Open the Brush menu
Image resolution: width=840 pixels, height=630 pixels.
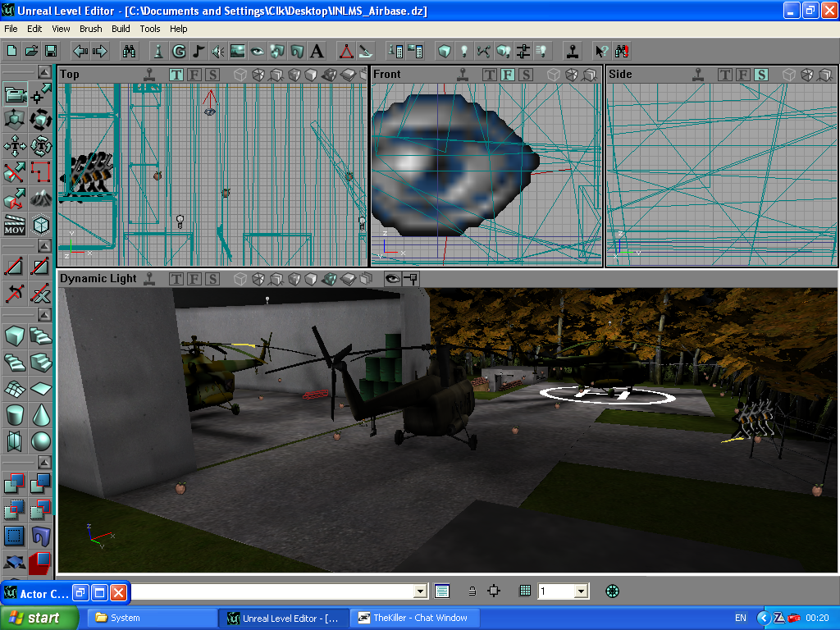pos(90,29)
